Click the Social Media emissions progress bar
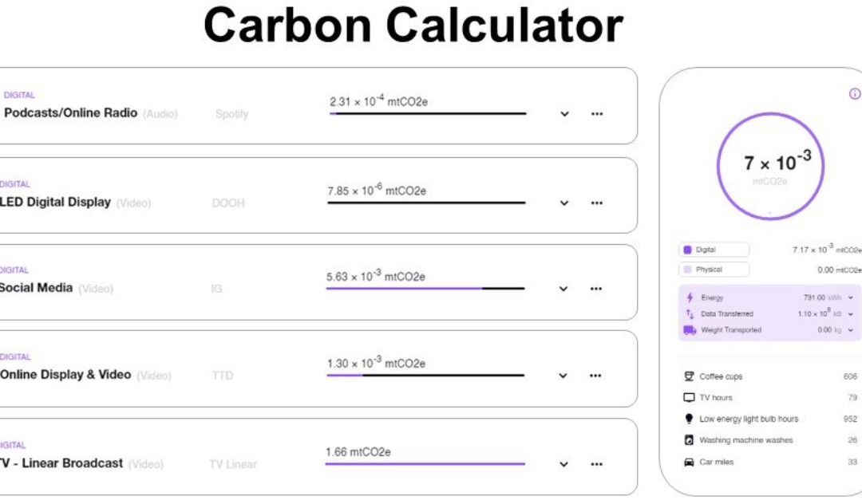 coord(425,288)
